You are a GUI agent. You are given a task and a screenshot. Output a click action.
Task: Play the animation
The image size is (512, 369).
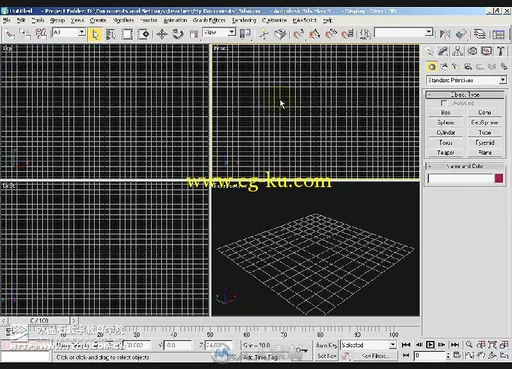pyautogui.click(x=430, y=345)
